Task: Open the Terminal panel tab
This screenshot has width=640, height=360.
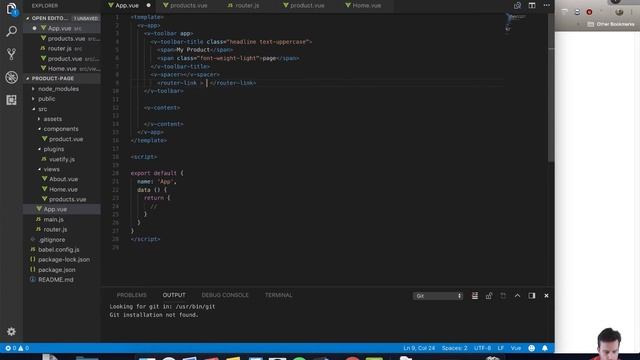Action: (x=278, y=295)
